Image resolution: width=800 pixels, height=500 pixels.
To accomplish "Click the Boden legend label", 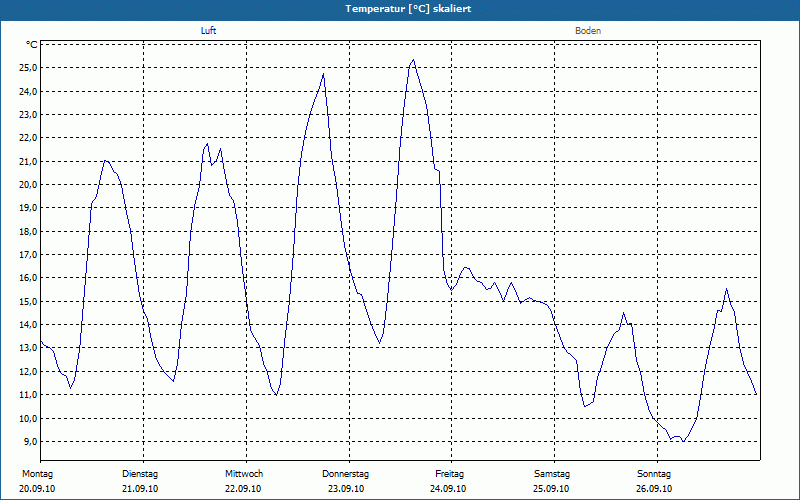I will coord(588,31).
